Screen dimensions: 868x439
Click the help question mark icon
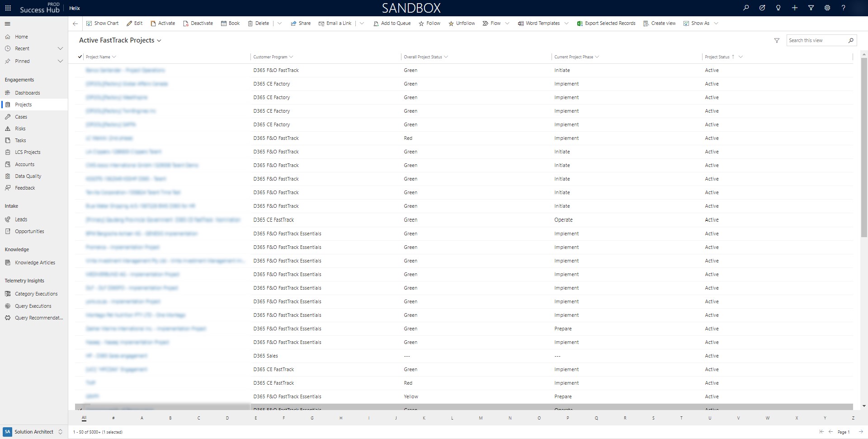844,8
